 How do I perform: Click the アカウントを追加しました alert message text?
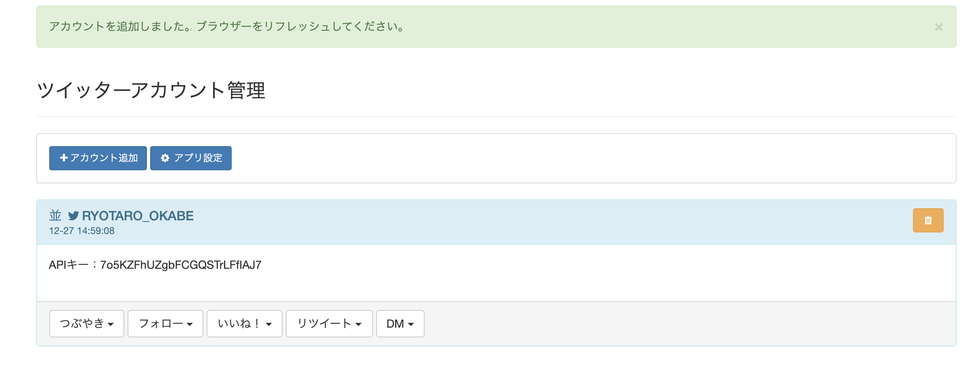coord(226,27)
